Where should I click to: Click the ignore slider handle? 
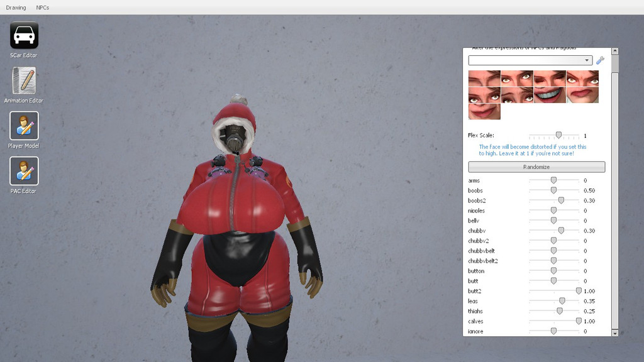553,331
